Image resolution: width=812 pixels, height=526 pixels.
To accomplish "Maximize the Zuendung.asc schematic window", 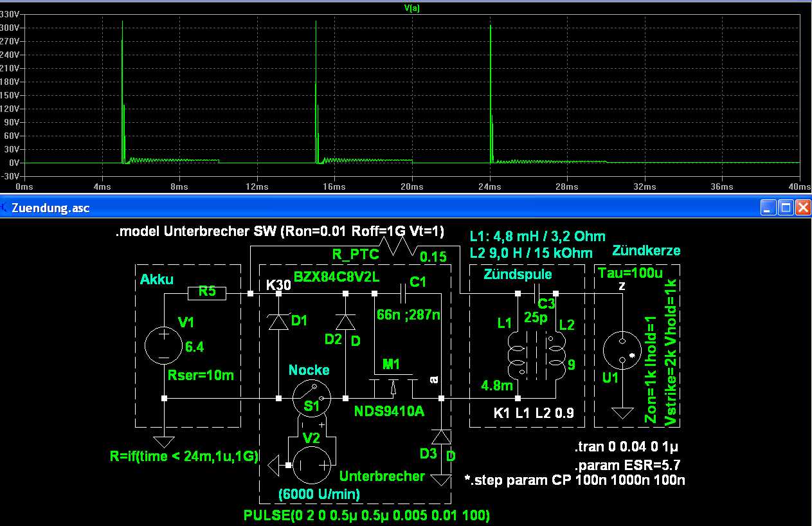I will pos(785,208).
